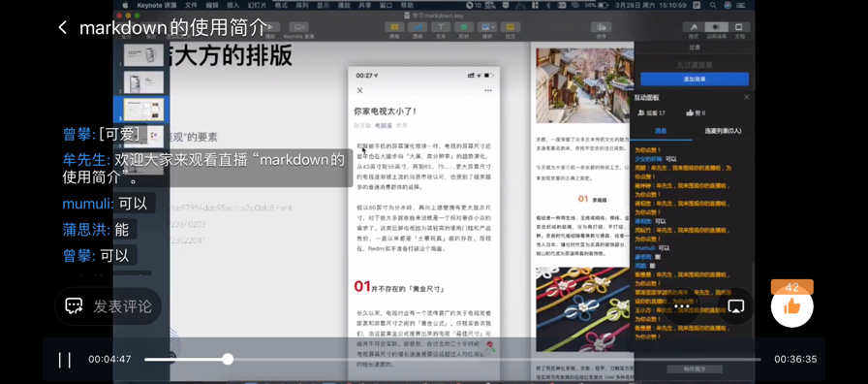Open the 文件 menu

click(191, 5)
